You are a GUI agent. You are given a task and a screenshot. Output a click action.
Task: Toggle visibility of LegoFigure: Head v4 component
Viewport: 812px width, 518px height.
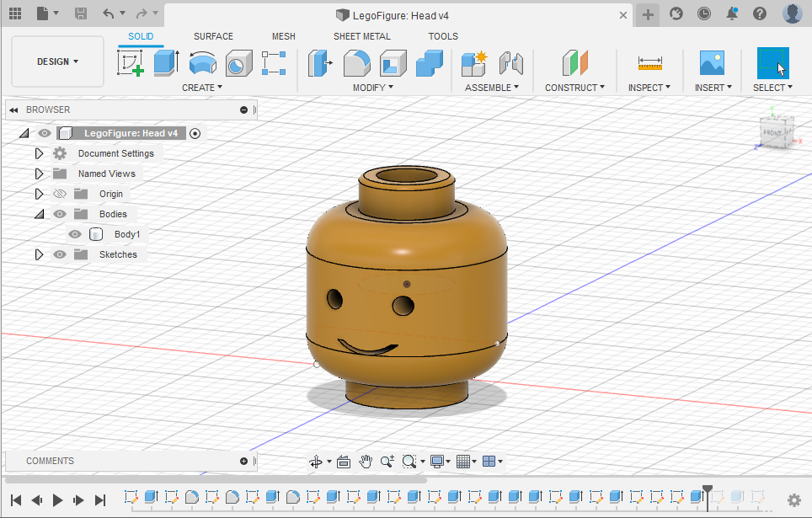click(45, 133)
